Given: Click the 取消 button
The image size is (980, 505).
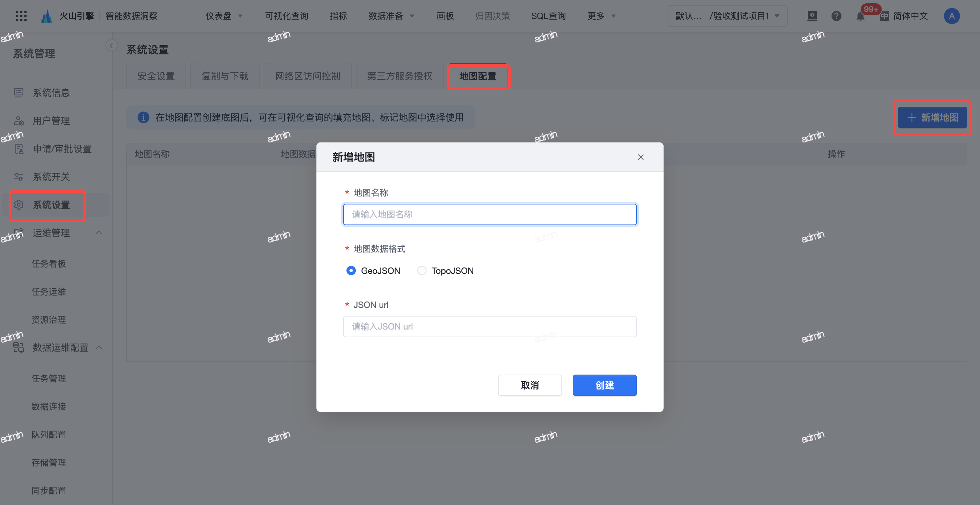Looking at the screenshot, I should click(x=530, y=385).
